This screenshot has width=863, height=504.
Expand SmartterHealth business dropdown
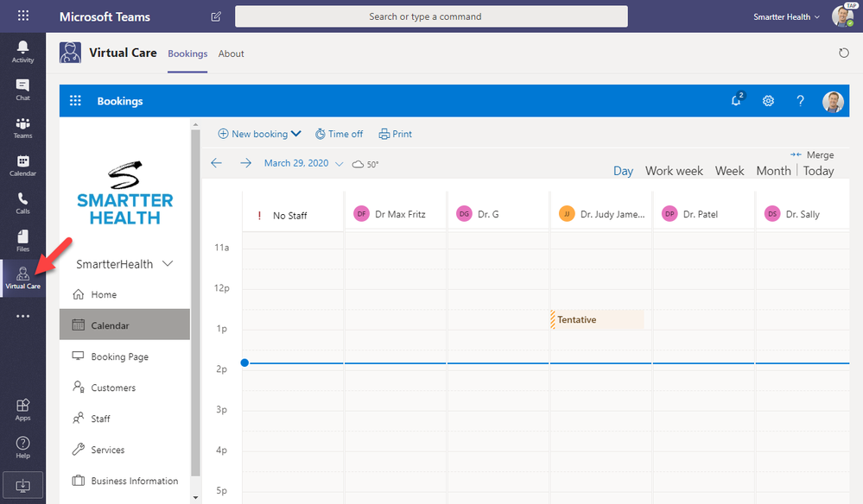[124, 264]
